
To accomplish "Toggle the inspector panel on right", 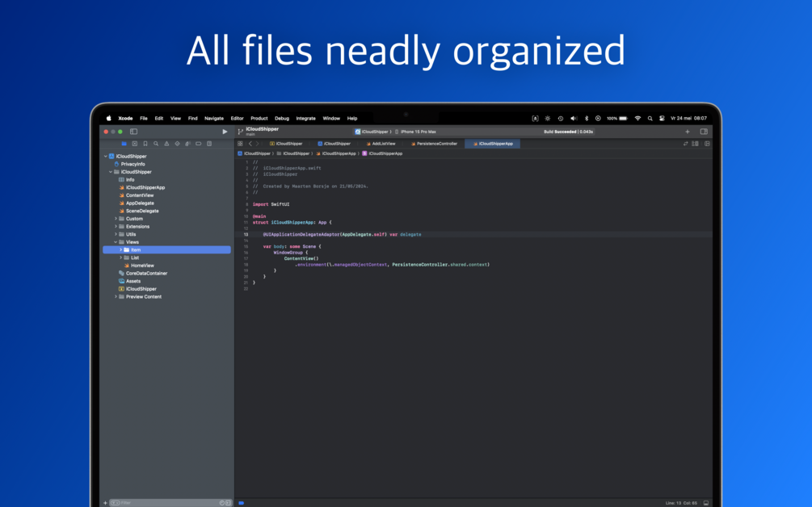I will click(704, 132).
